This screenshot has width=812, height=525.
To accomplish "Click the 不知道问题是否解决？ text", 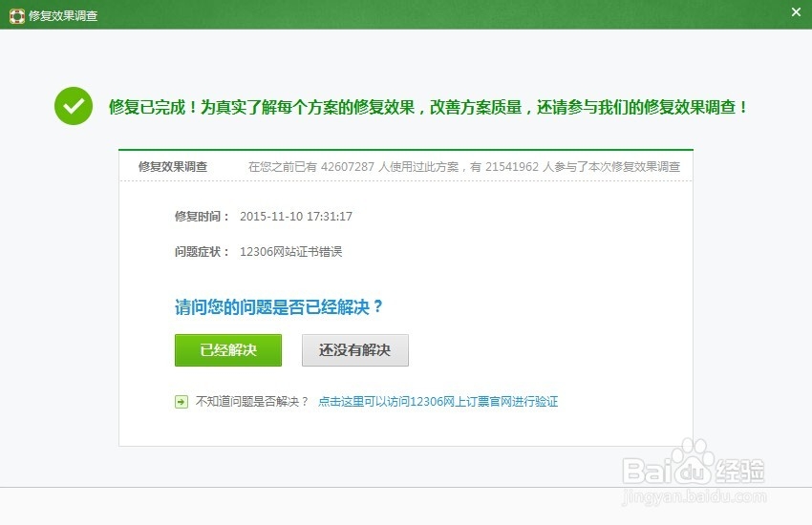I will click(252, 401).
